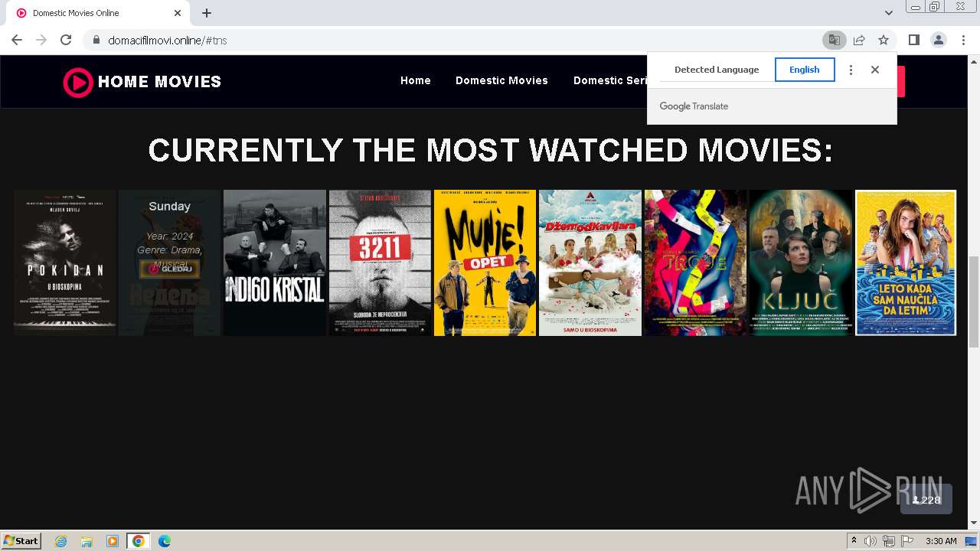The image size is (980, 551).
Task: Click scrollbar up arrow
Action: tap(974, 60)
